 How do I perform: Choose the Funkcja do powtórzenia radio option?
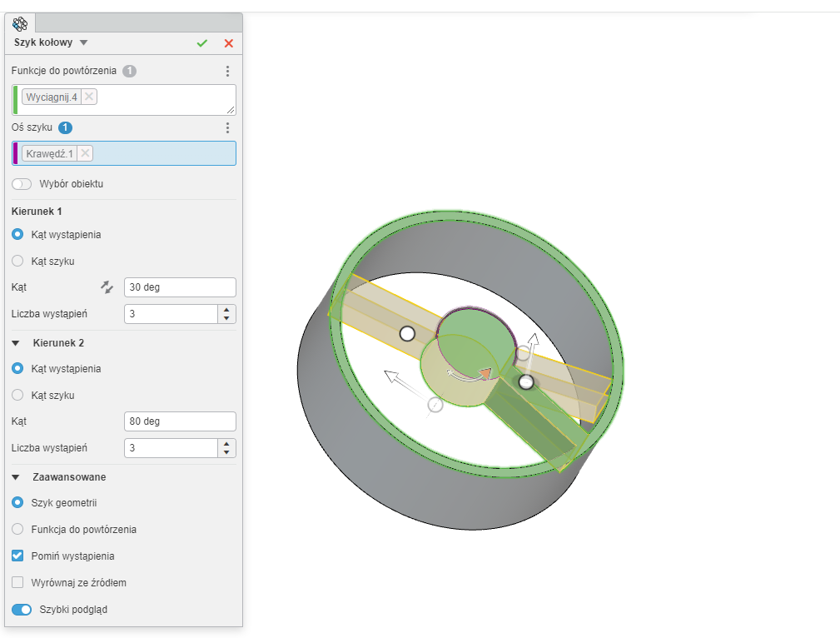click(17, 530)
